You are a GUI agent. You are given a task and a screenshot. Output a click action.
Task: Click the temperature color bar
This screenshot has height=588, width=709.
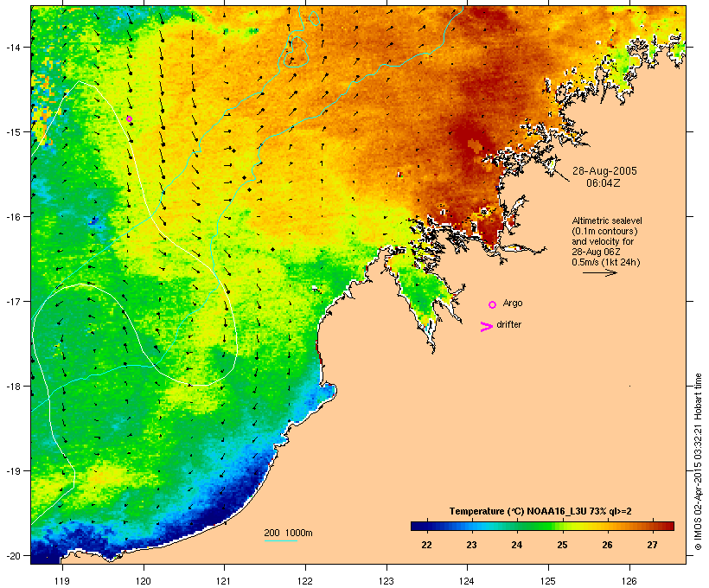click(542, 526)
